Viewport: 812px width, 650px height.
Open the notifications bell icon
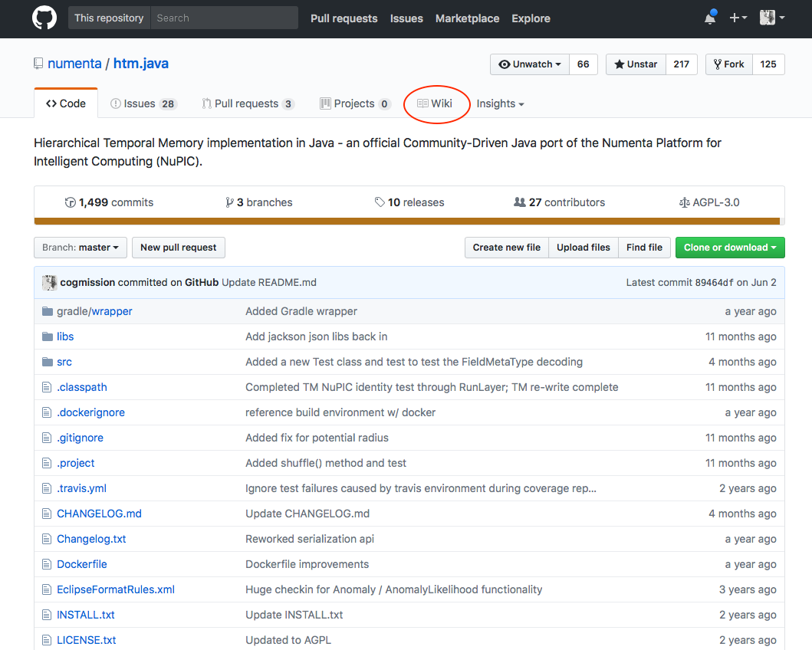(710, 18)
